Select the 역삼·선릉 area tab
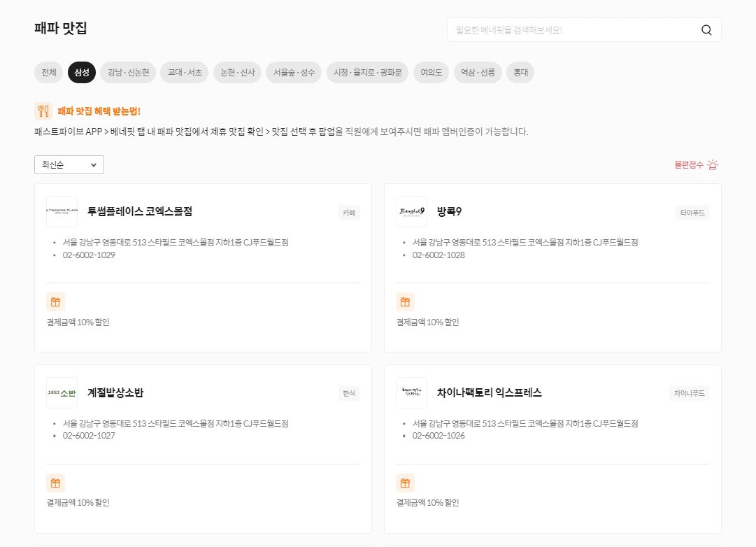756x547 pixels. pos(478,72)
